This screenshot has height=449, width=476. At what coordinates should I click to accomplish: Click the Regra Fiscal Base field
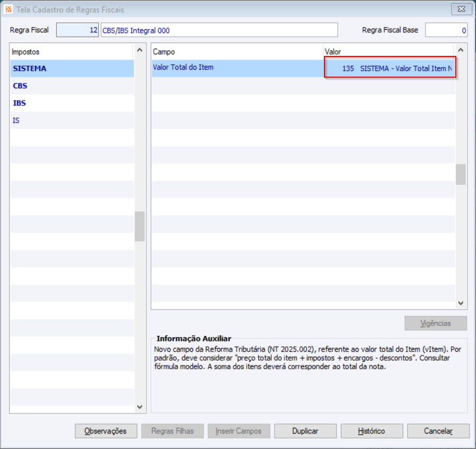[x=446, y=30]
